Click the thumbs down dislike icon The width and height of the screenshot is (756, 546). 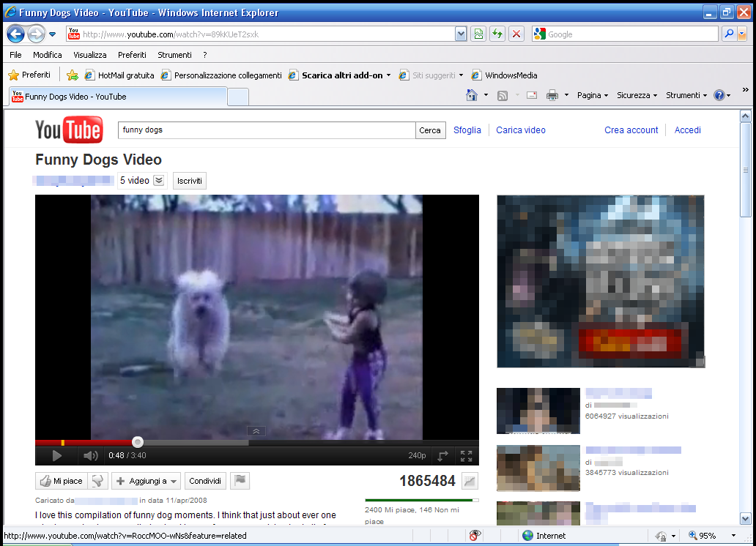tap(98, 481)
